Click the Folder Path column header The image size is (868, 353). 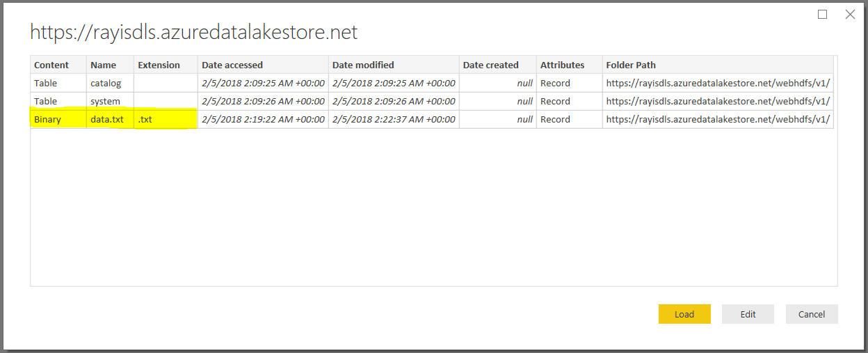point(631,65)
